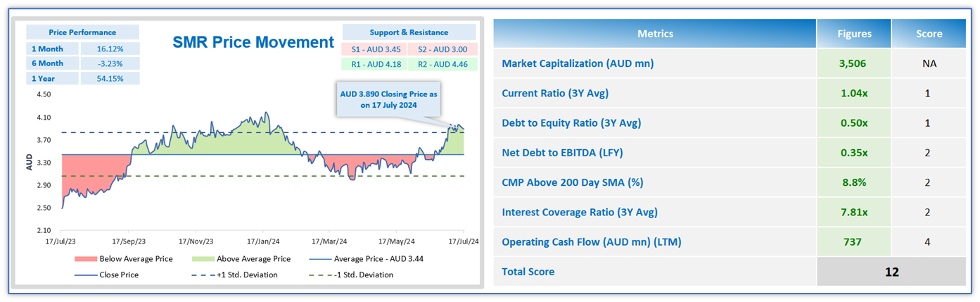Select the Close Price legend entry
The width and height of the screenshot is (980, 302).
tap(118, 275)
